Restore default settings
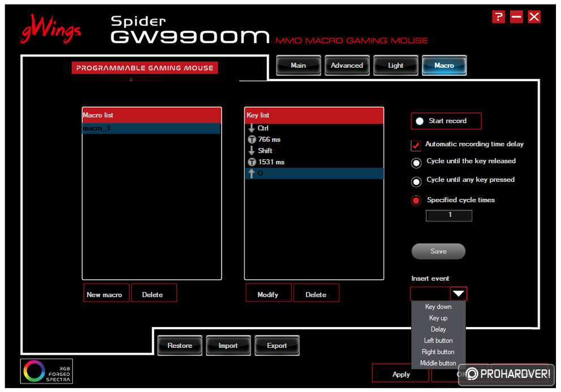 pos(180,346)
